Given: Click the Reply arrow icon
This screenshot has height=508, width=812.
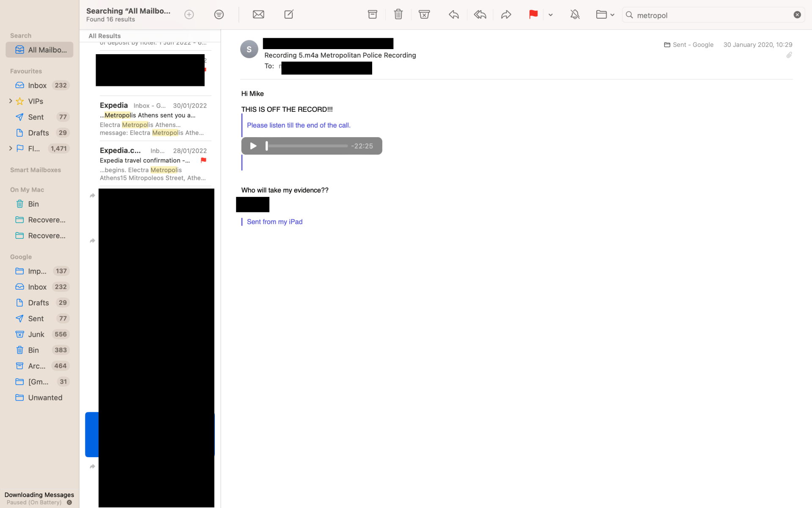Looking at the screenshot, I should [454, 15].
